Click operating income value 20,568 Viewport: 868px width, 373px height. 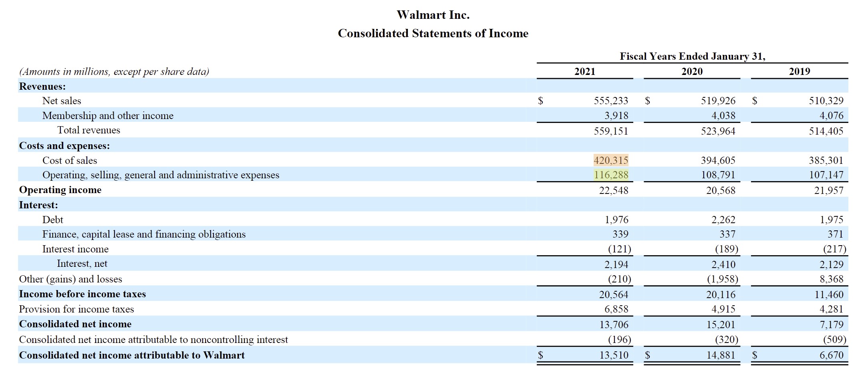click(721, 190)
